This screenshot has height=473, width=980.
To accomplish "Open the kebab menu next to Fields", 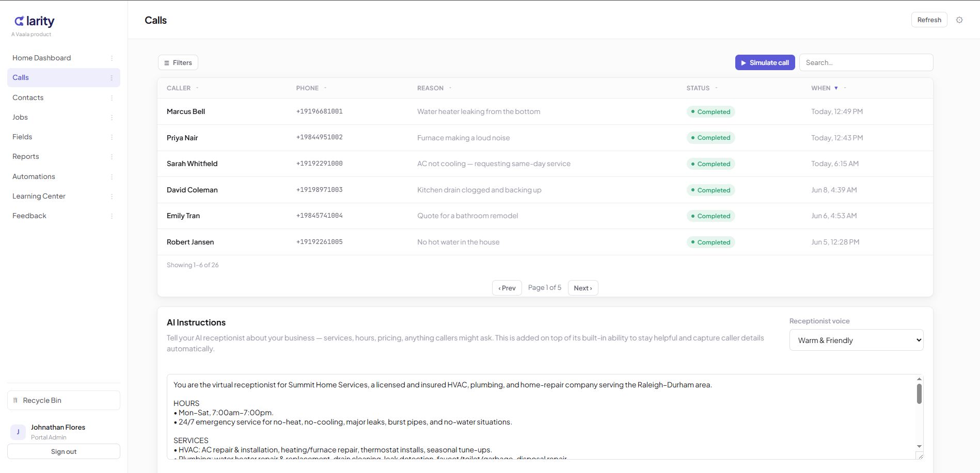I will pyautogui.click(x=112, y=137).
